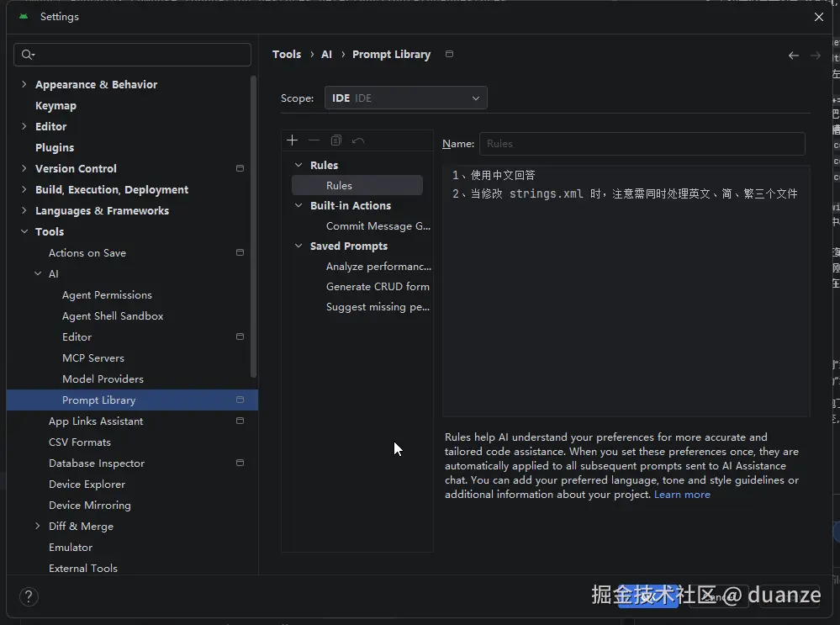The height and width of the screenshot is (625, 840).
Task: Click project icon beside App Links Assistant
Action: pos(240,421)
